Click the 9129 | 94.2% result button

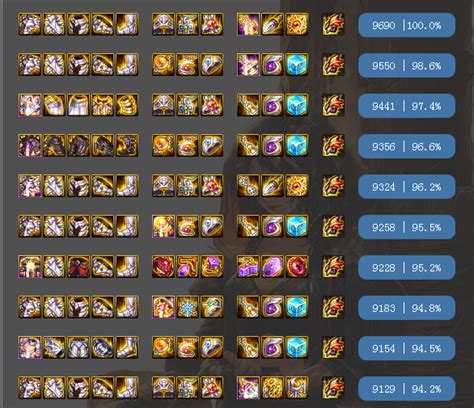pos(407,389)
